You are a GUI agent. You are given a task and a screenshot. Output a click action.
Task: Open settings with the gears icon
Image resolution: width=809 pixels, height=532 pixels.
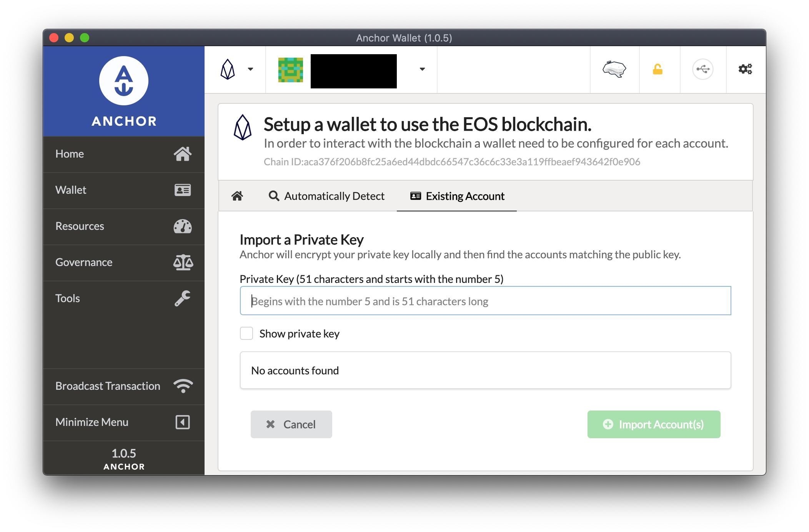[x=745, y=69]
